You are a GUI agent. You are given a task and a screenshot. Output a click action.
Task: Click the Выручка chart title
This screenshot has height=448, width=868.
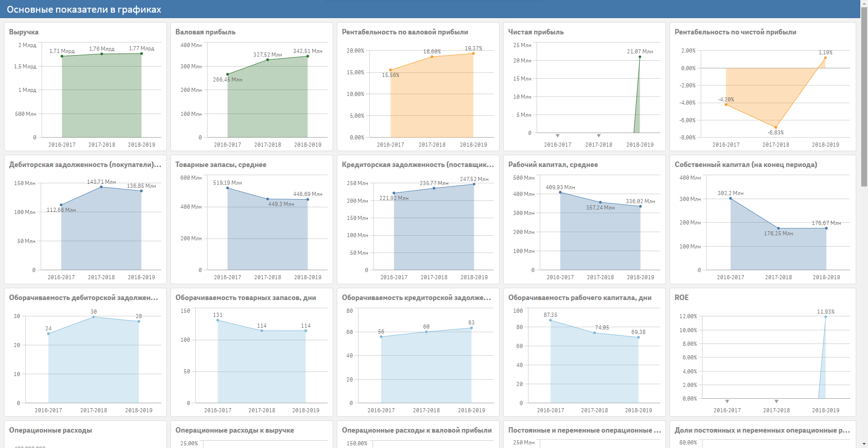[x=24, y=32]
